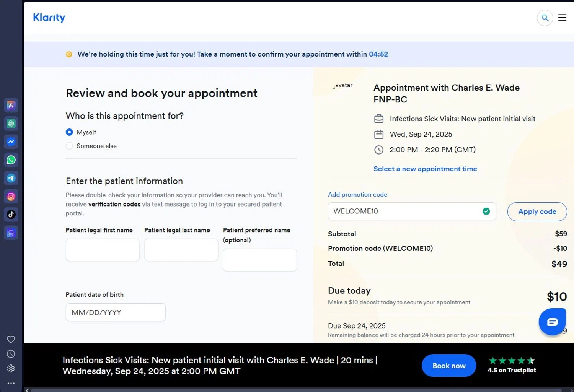
Task: Click the clock icon by the appointment time
Action: [x=379, y=150]
